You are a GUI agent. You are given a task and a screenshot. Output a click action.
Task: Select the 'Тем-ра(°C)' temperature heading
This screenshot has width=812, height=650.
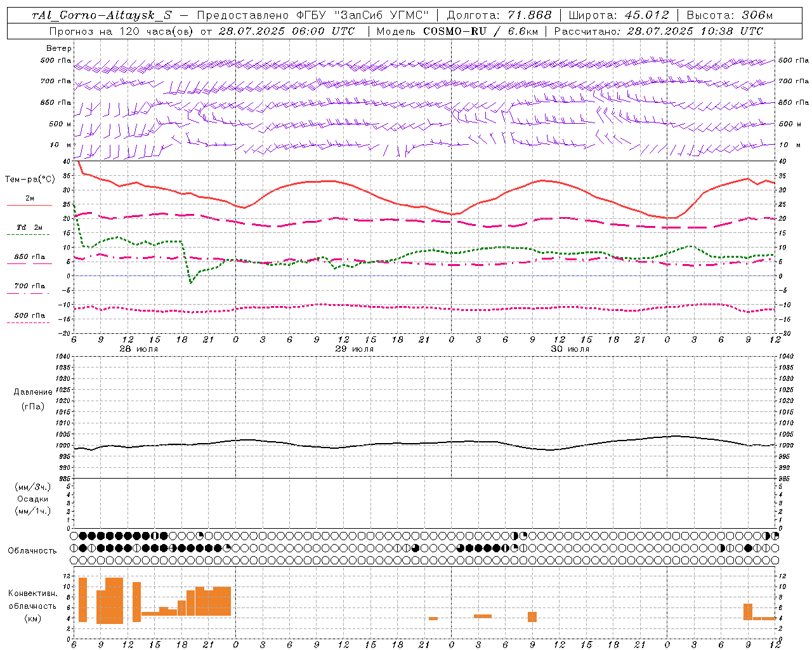30,180
